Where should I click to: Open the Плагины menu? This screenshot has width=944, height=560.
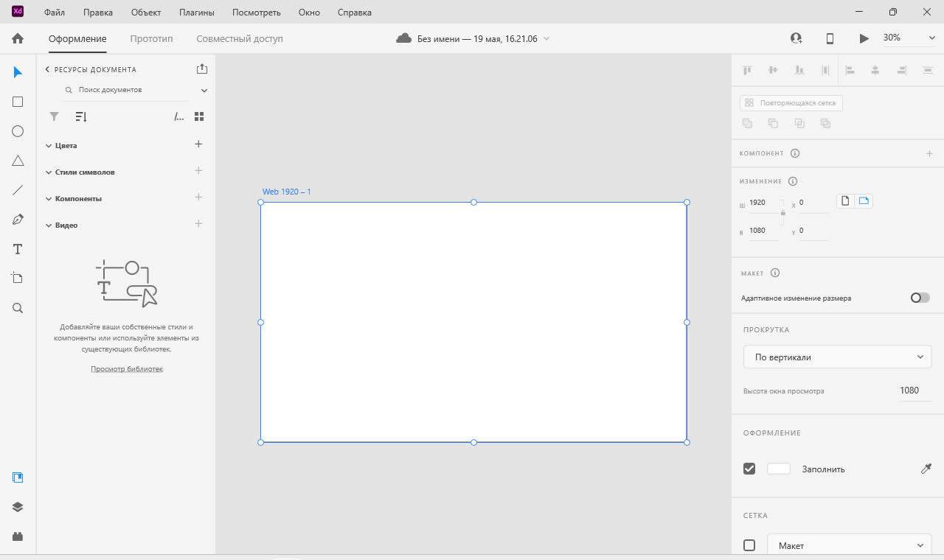click(197, 13)
